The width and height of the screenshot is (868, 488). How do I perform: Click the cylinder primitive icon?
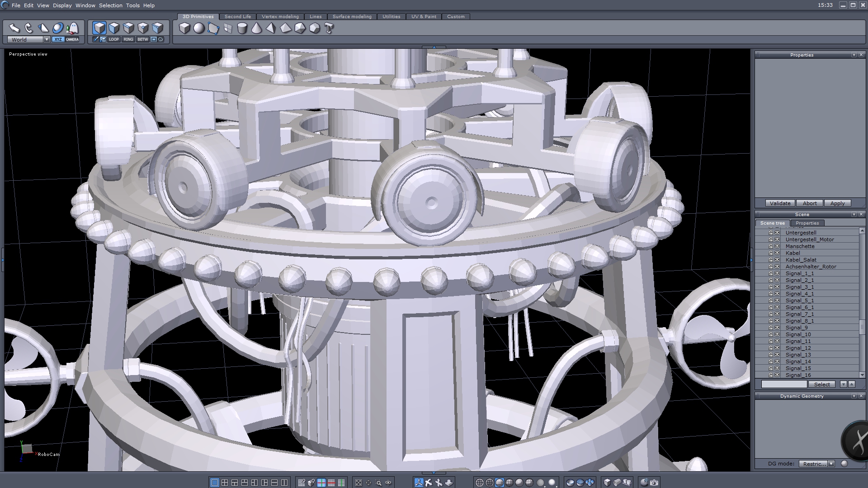242,28
